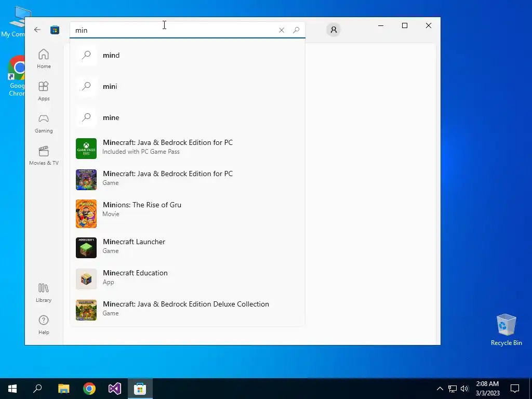Open Minecraft Deluxe Collection result
This screenshot has width=532, height=399.
coord(187,310)
